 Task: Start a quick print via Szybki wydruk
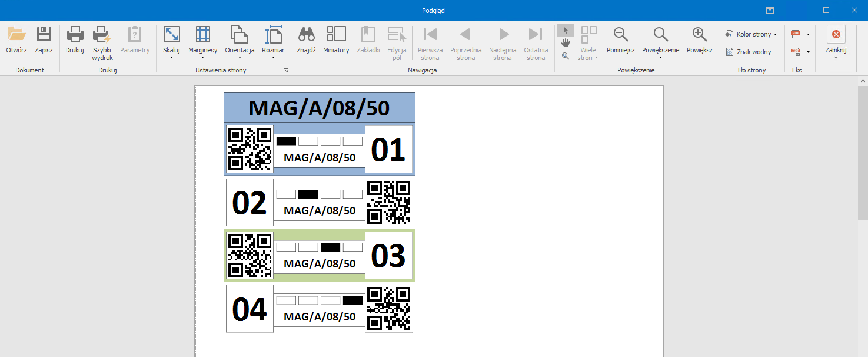tap(102, 44)
